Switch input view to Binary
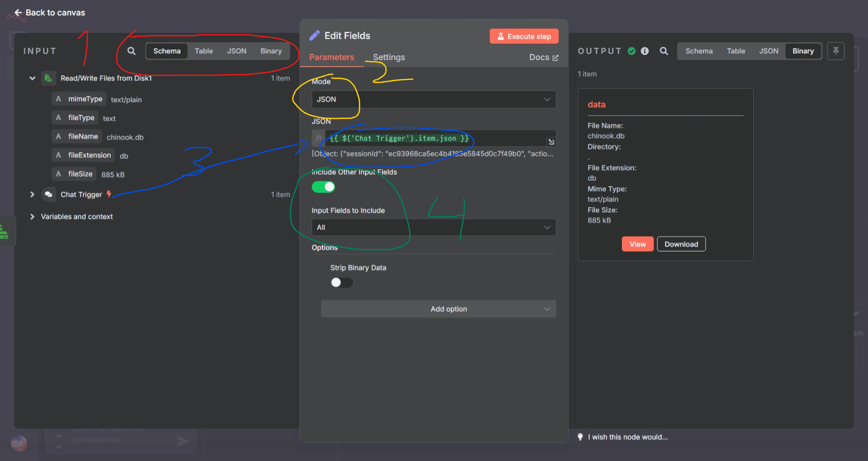The height and width of the screenshot is (461, 868). 271,51
